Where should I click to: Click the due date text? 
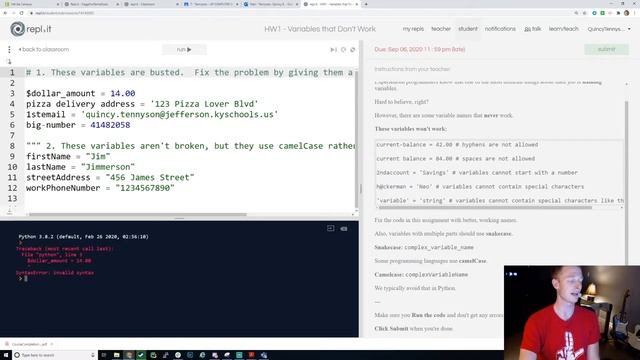click(420, 49)
